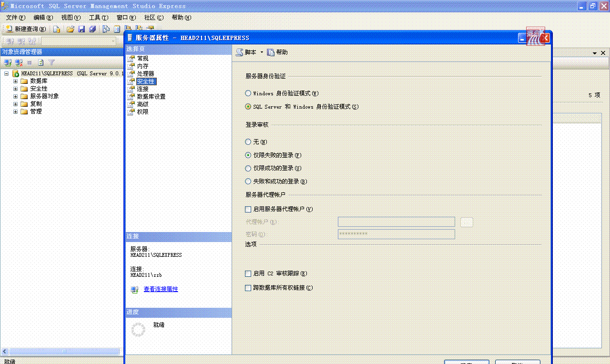Screen dimensions: 610x364
Task: Click the Save All icon
Action: pyautogui.click(x=92, y=29)
